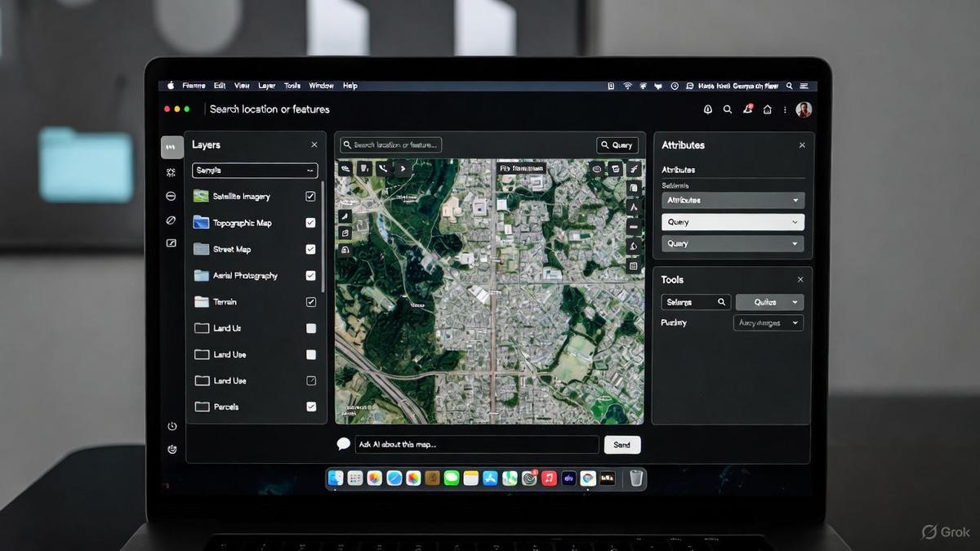This screenshot has height=551, width=980.
Task: Expand the Attributes dropdown in Attributes panel
Action: (x=733, y=200)
